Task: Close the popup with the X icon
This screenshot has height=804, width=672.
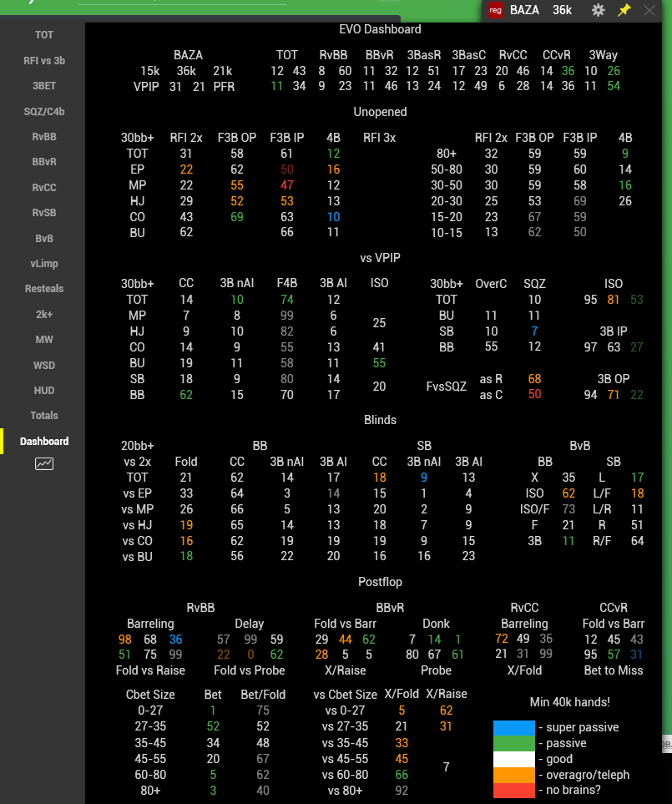Action: coord(649,10)
